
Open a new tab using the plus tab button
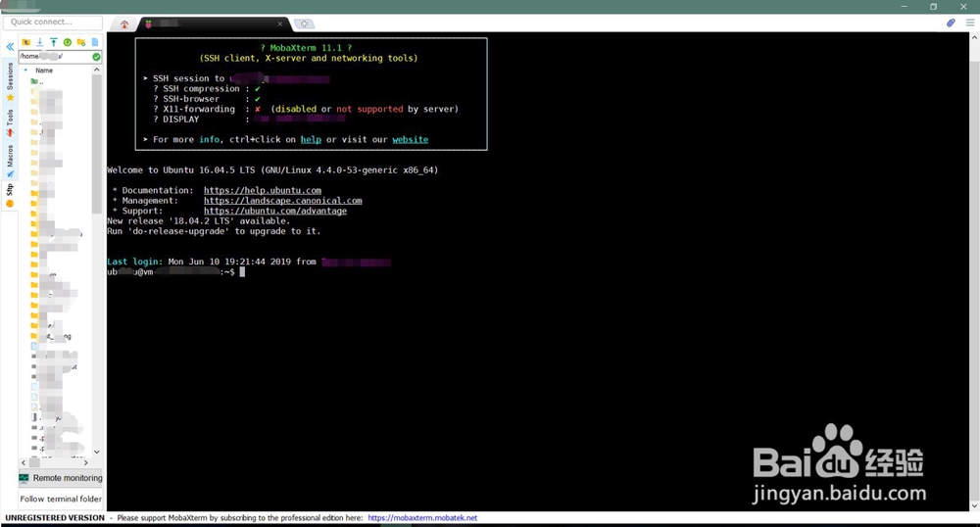pos(305,24)
